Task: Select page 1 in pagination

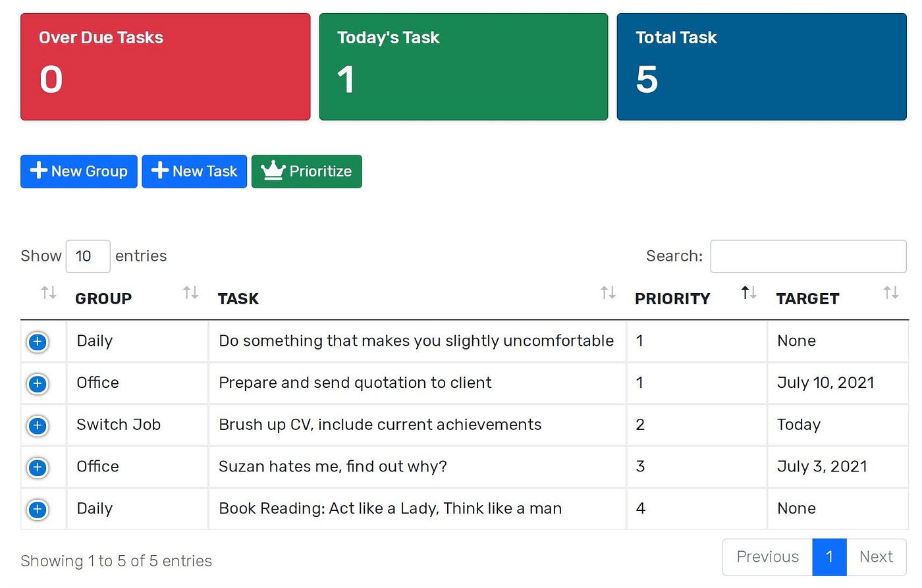Action: click(x=829, y=557)
